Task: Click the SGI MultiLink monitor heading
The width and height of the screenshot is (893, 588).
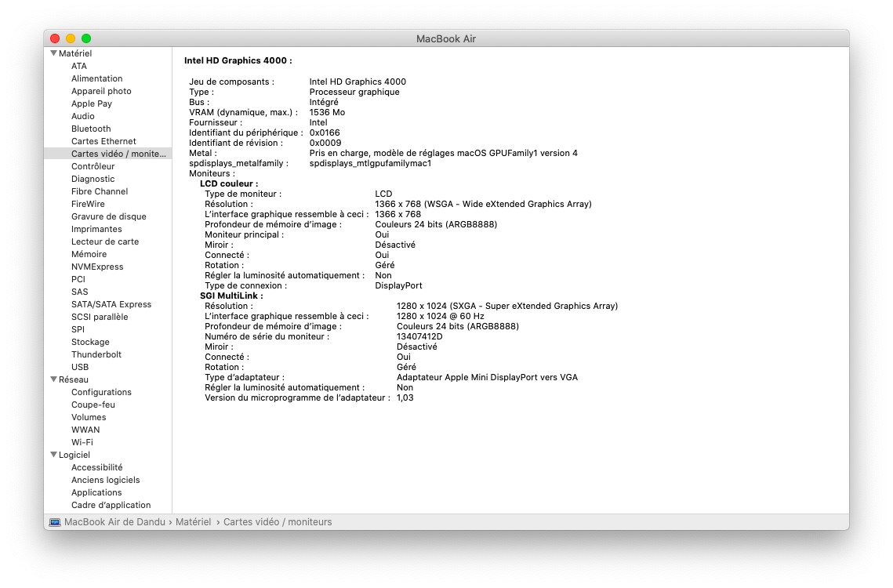Action: point(231,296)
